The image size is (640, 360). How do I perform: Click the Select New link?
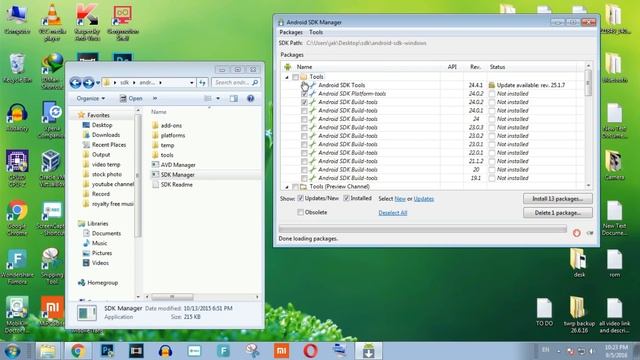(400, 199)
